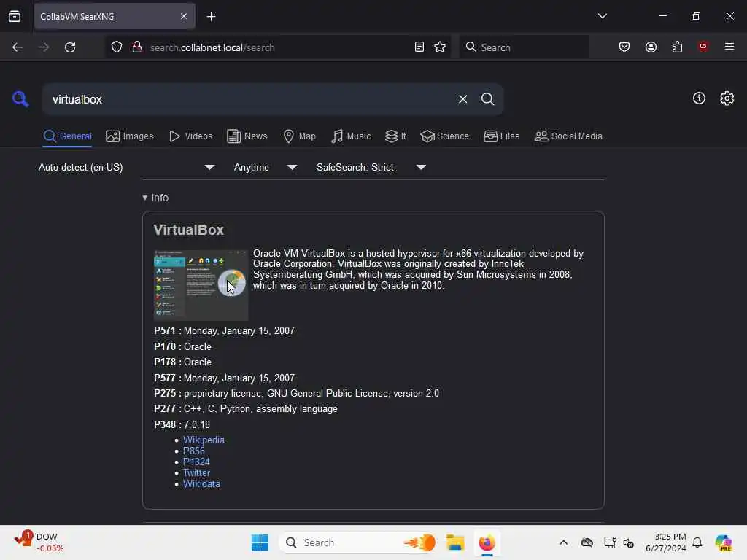Open tracking protection shield icon
Viewport: 747px width, 560px height.
(117, 47)
